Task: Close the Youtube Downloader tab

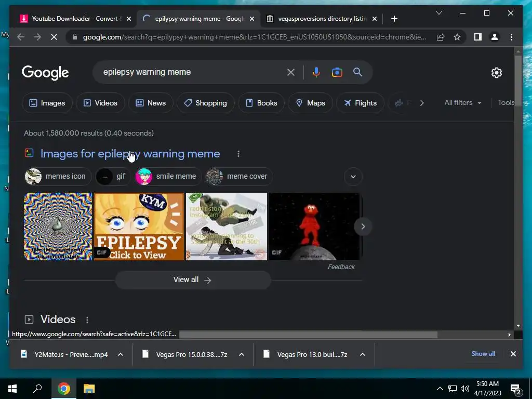Action: (x=129, y=19)
